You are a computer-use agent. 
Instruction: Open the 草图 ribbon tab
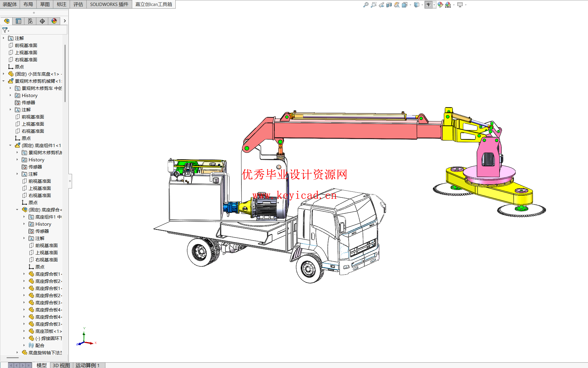click(x=45, y=4)
